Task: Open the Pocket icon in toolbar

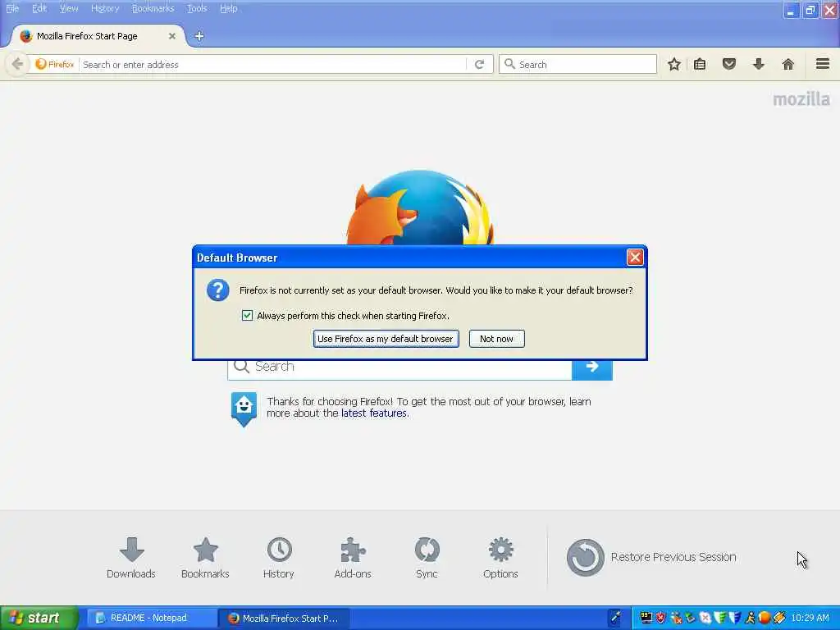Action: point(729,64)
